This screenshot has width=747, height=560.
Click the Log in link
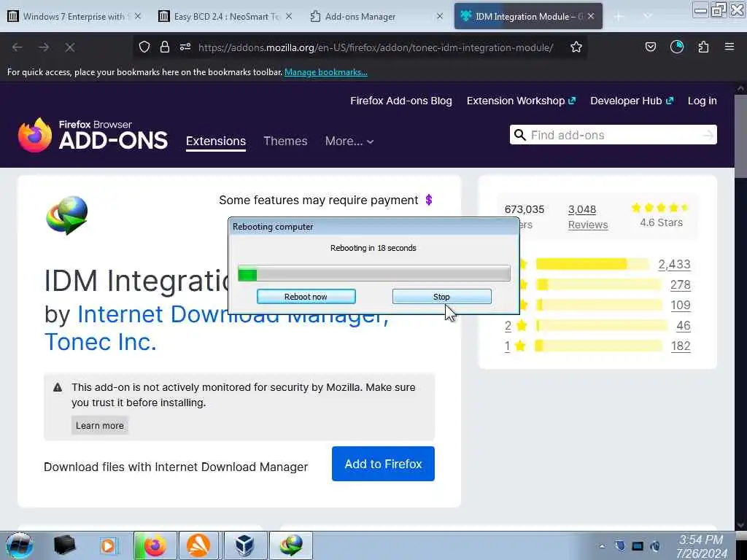(x=703, y=101)
